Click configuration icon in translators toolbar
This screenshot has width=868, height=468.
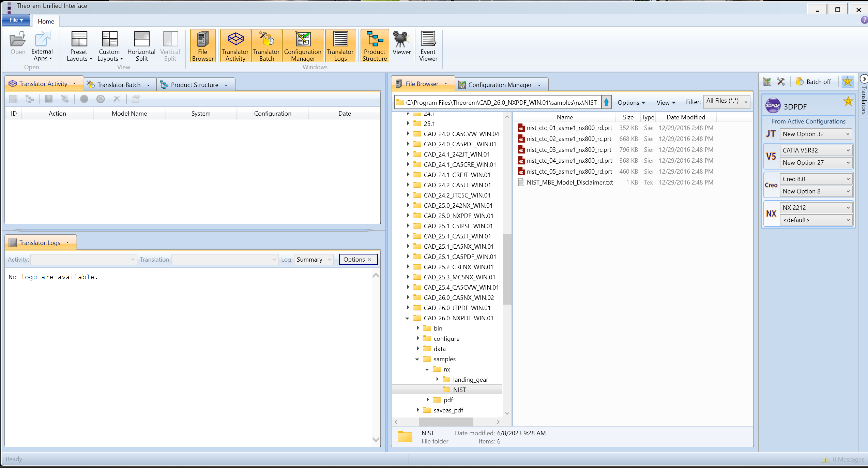point(767,82)
